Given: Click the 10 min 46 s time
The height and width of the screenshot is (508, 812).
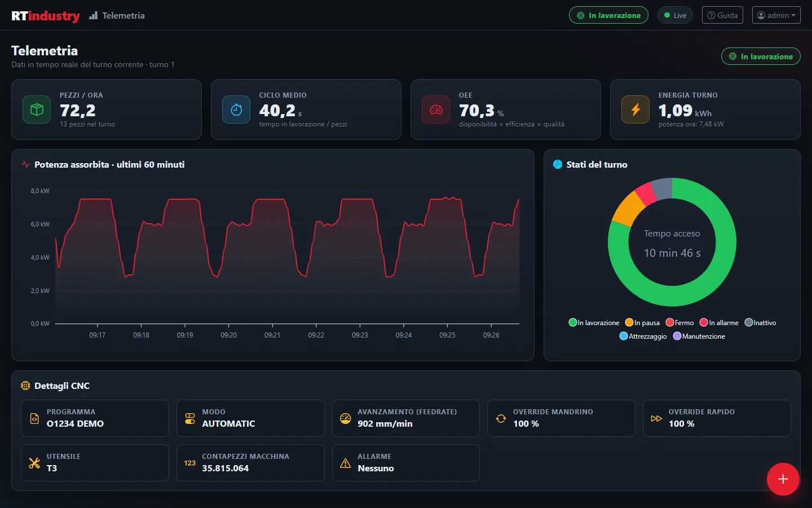Looking at the screenshot, I should tap(672, 253).
